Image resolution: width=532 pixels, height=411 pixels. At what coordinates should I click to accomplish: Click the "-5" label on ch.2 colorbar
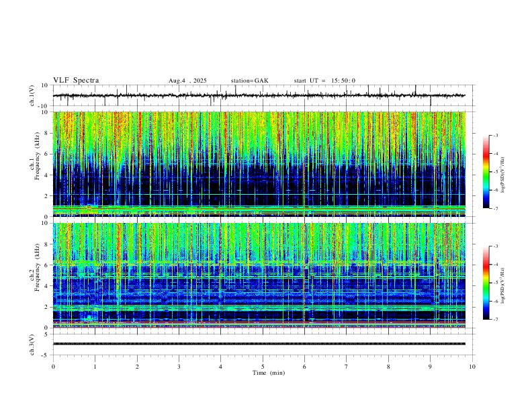[495, 283]
